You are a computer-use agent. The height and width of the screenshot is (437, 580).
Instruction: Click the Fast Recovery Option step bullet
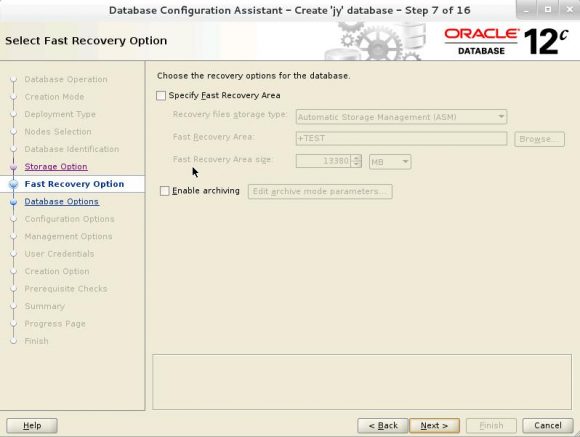[14, 184]
